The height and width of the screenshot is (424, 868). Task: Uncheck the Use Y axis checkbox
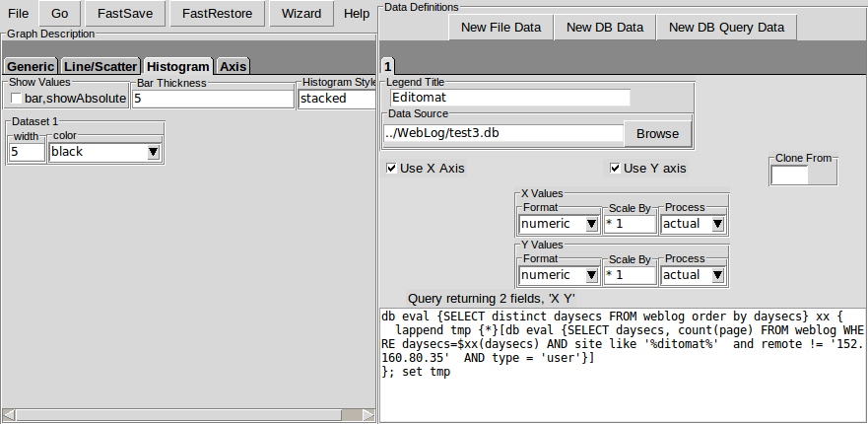615,169
